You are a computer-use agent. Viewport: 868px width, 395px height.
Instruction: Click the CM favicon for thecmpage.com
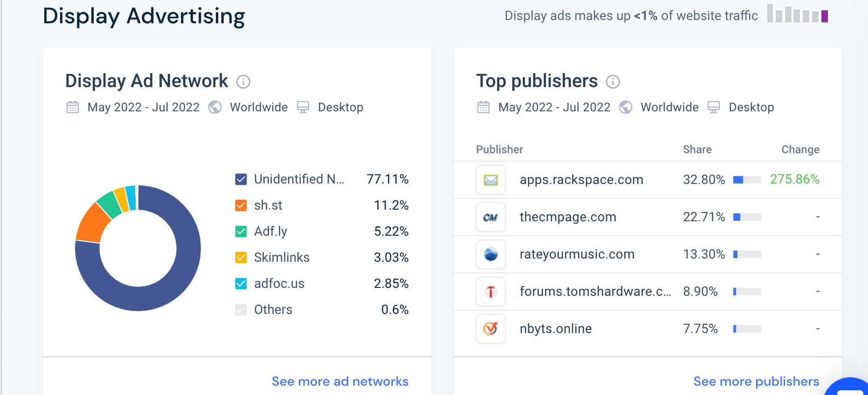(x=491, y=217)
